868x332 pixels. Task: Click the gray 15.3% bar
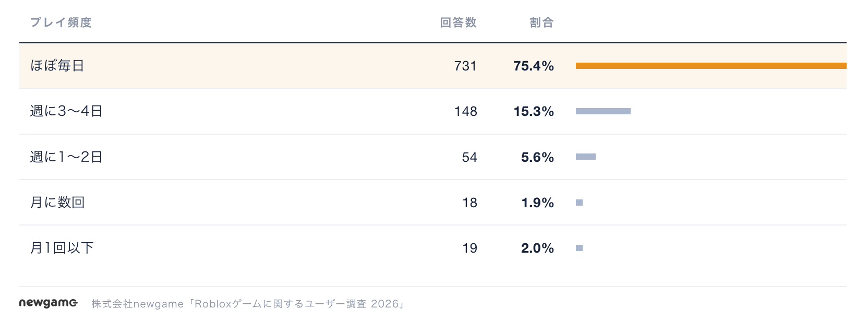click(603, 111)
